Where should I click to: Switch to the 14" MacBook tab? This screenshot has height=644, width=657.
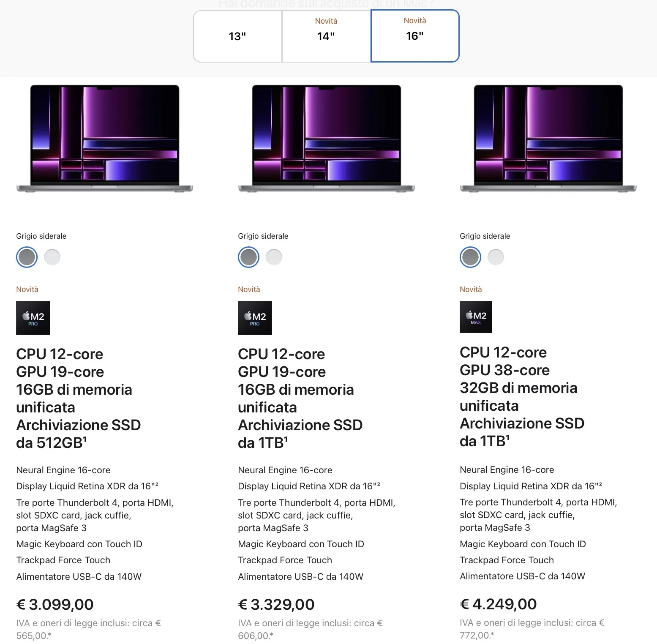point(326,36)
